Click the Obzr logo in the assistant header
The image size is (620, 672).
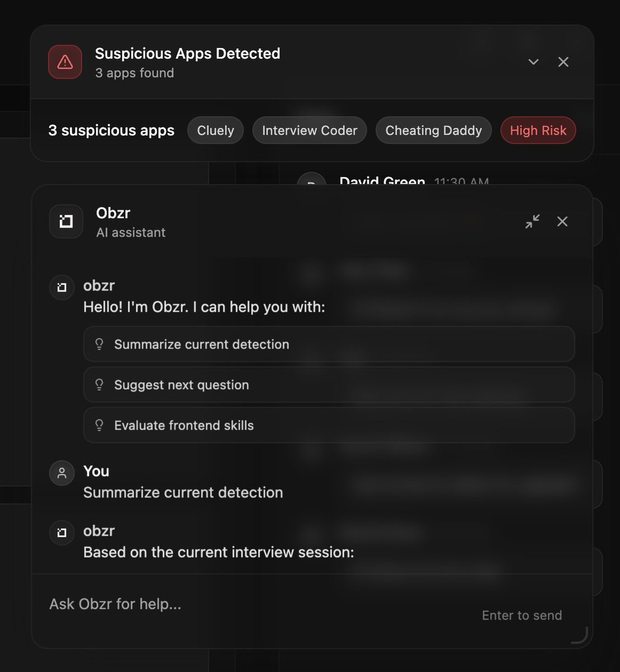(x=66, y=222)
